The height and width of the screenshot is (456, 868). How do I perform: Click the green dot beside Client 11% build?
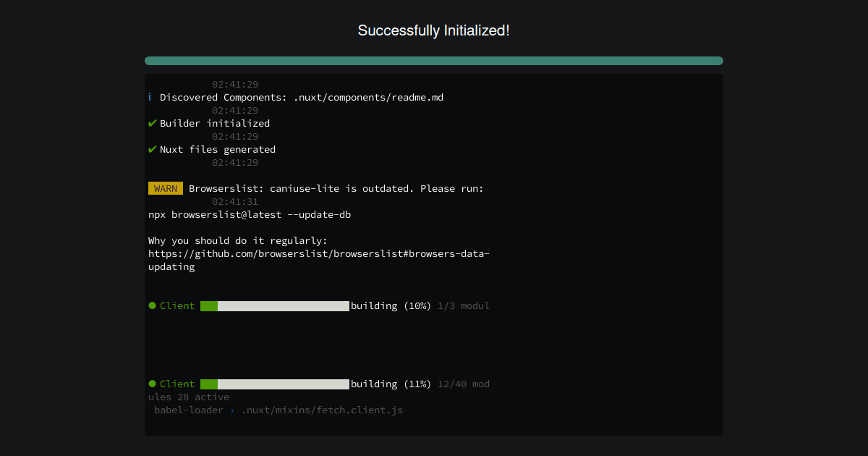(153, 384)
